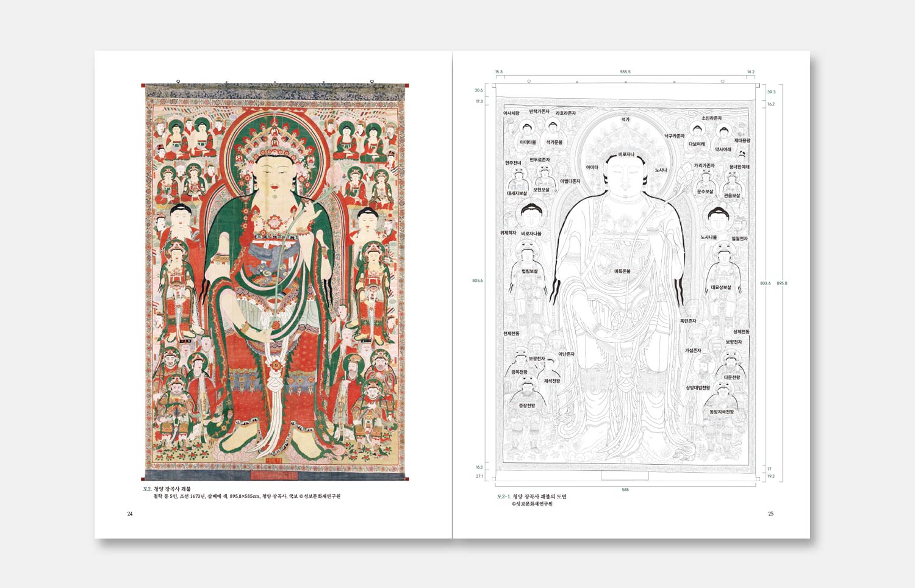Click the '문수보살' label

click(x=705, y=192)
